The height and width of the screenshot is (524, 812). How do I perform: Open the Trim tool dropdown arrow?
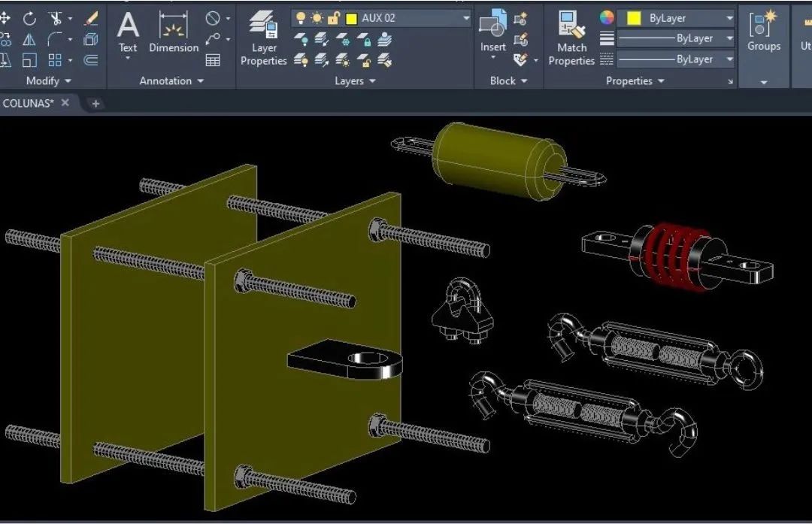[70, 19]
